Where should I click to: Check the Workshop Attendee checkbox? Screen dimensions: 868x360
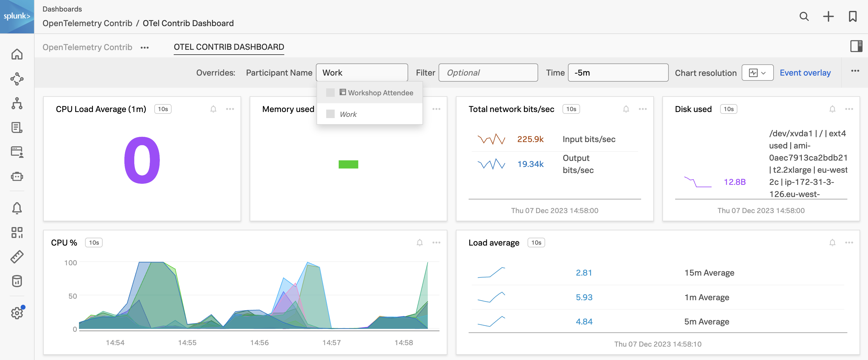[330, 93]
